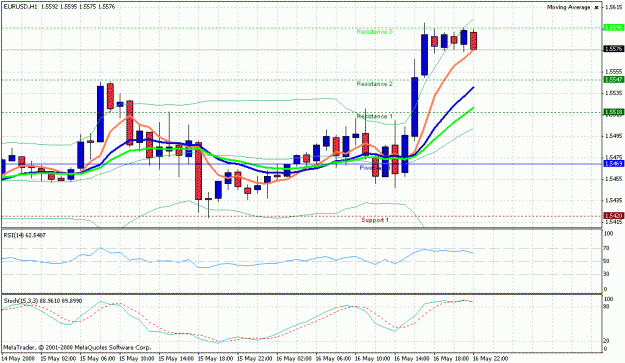Click the 1.5455 value on price scale
The width and height of the screenshot is (625, 363).
pos(613,179)
